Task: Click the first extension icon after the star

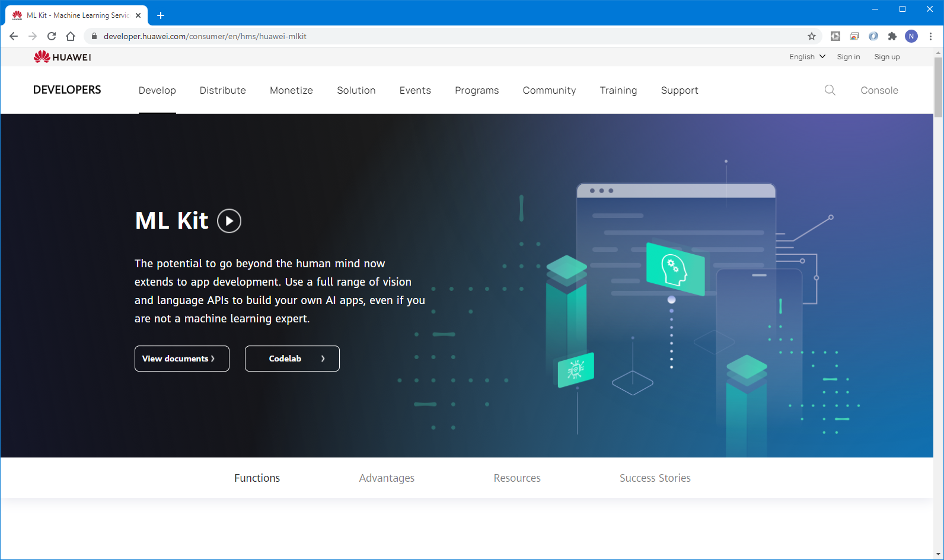Action: [x=835, y=36]
